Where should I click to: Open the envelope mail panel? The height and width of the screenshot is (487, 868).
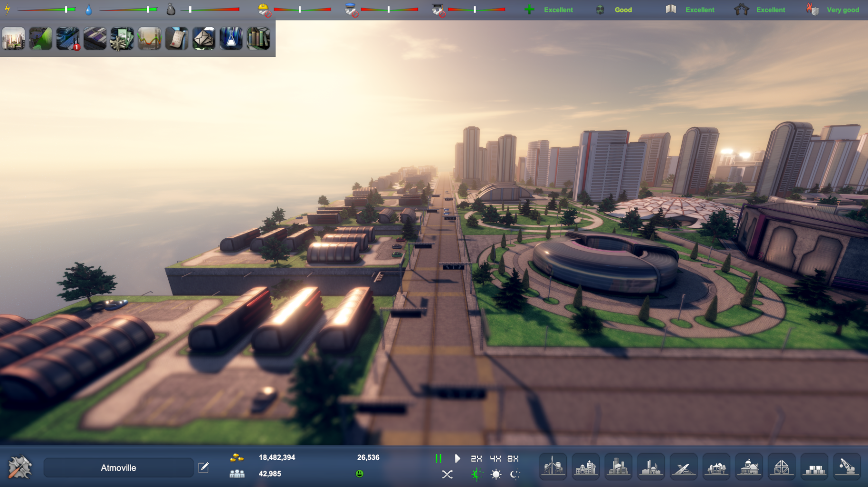[204, 38]
